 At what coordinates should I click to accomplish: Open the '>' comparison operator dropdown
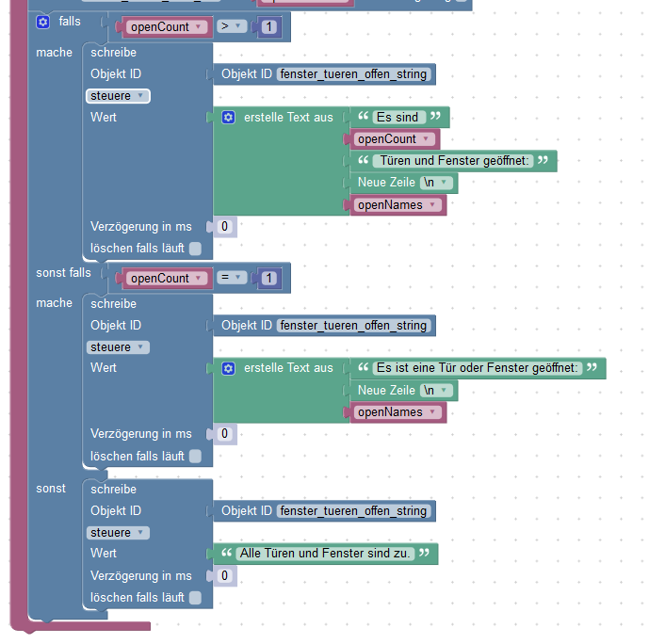[230, 27]
